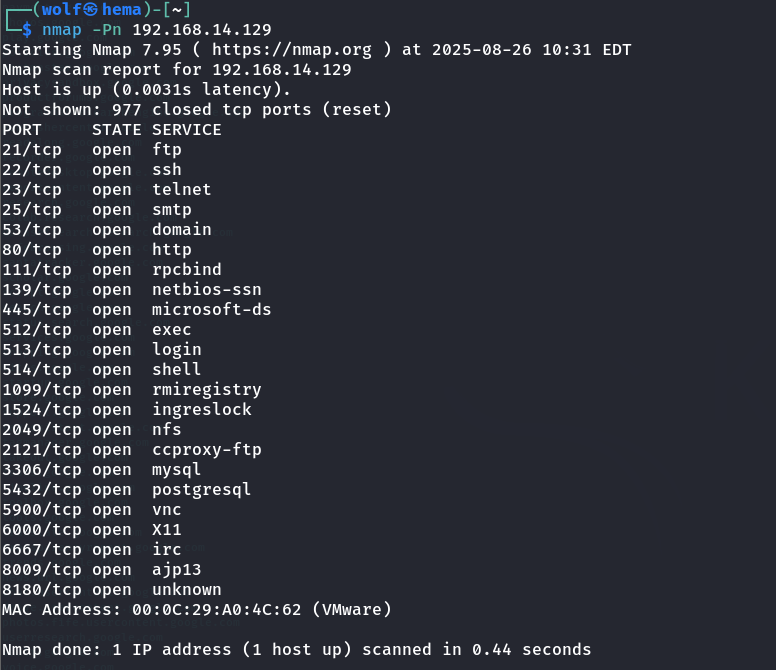This screenshot has height=670, width=776.
Task: Click the ajp13 service entry
Action: pyautogui.click(x=176, y=570)
